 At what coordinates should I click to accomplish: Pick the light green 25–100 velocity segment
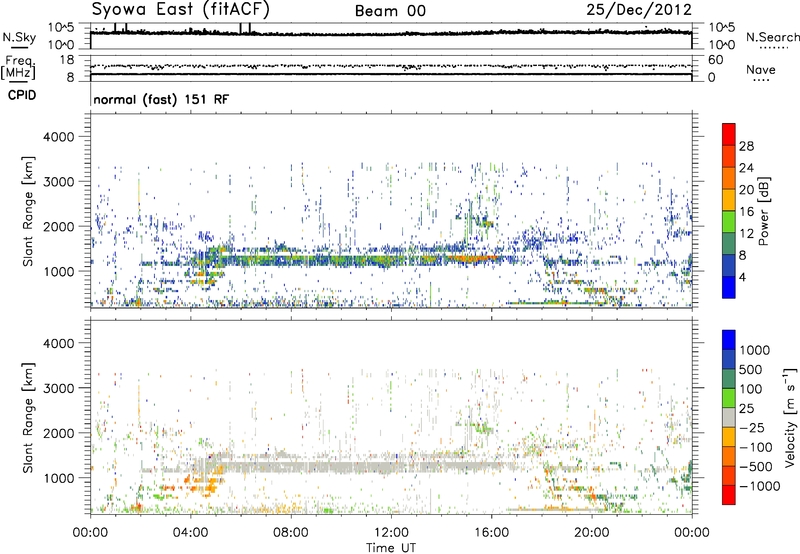tap(729, 398)
